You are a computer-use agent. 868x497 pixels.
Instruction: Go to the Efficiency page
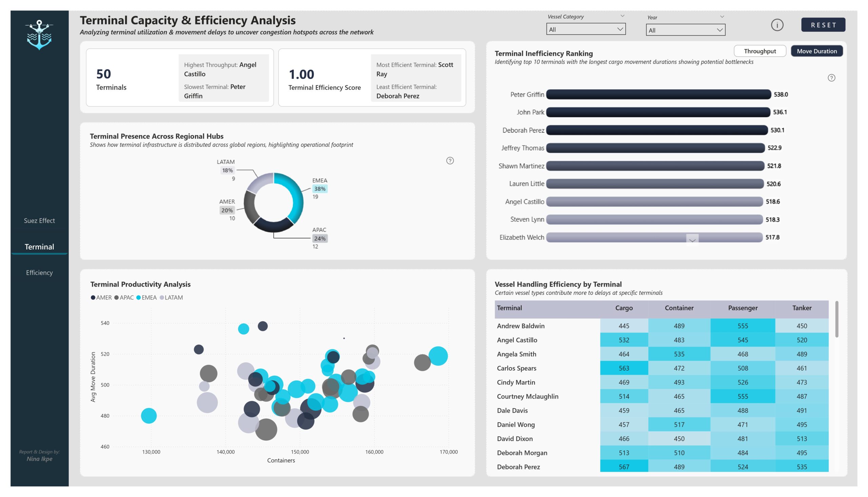pos(39,272)
